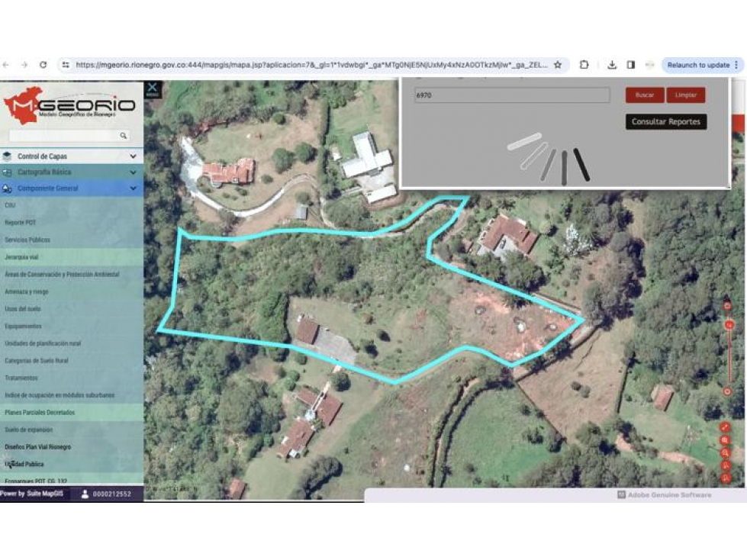Screen dimensions: 747x560
Task: Select the Amenaza y riesgo layer
Action: 27,292
